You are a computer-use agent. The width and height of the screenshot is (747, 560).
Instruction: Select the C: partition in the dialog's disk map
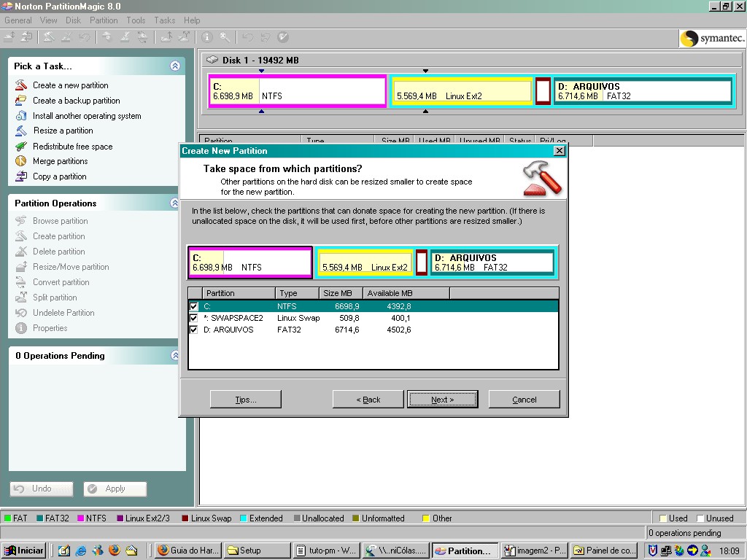tap(250, 262)
